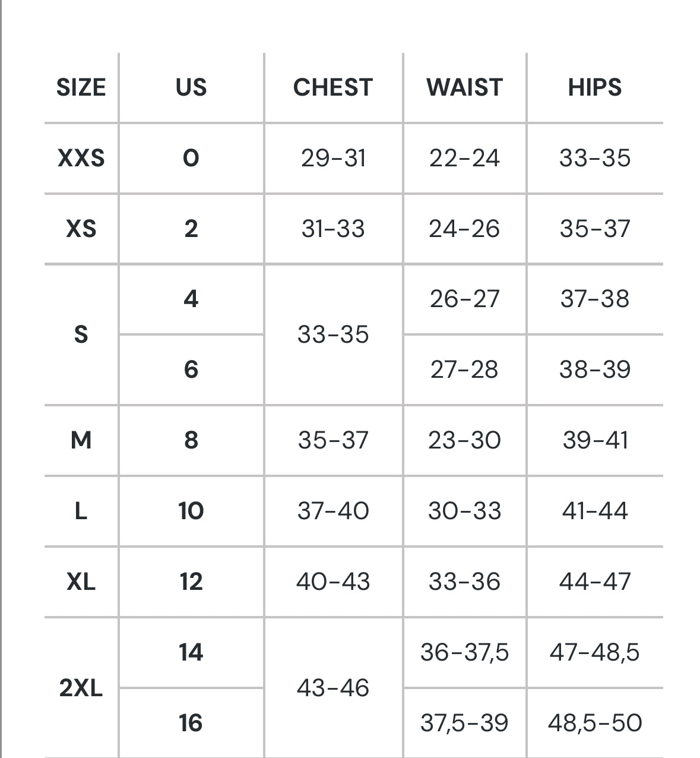This screenshot has height=758, width=700.
Task: Select US size 6 cell
Action: pos(191,369)
